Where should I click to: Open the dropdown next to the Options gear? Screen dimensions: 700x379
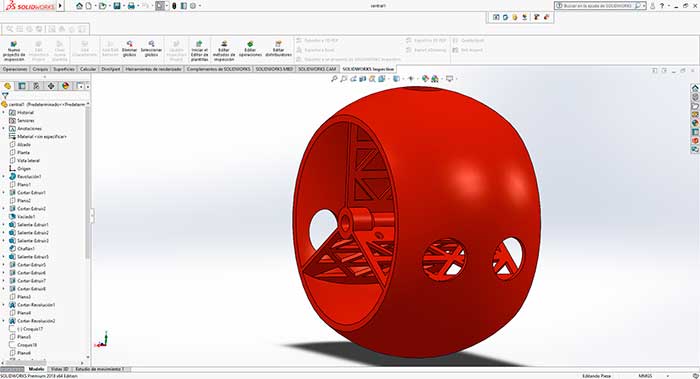click(200, 6)
